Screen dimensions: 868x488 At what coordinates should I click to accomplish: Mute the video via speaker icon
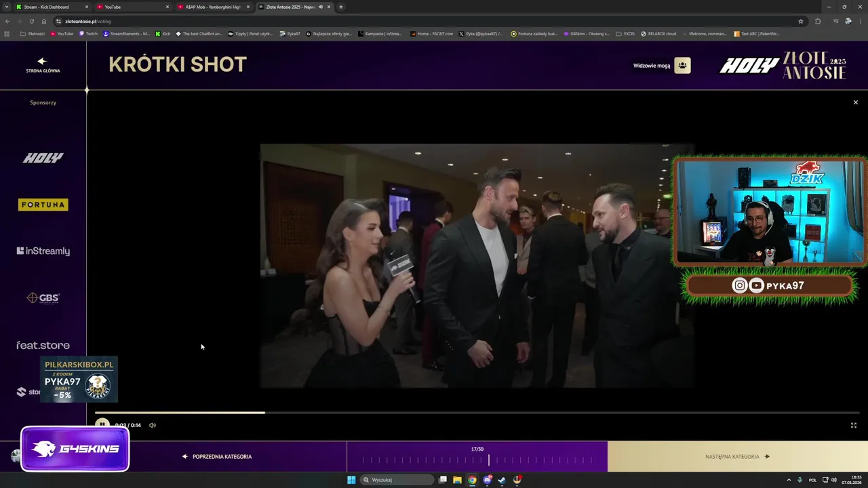(153, 426)
